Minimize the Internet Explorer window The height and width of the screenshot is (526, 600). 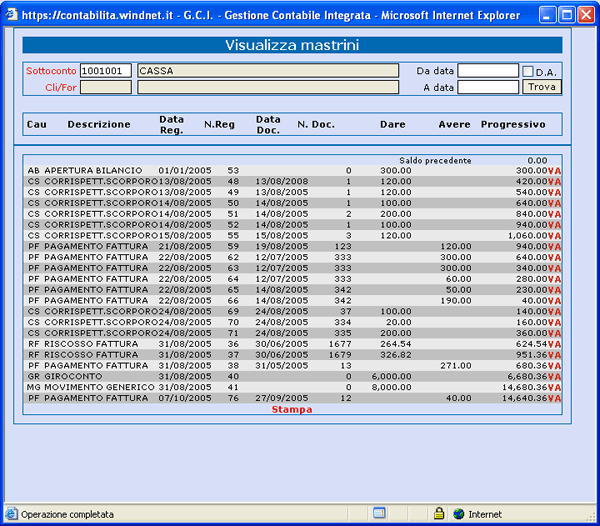[548, 15]
